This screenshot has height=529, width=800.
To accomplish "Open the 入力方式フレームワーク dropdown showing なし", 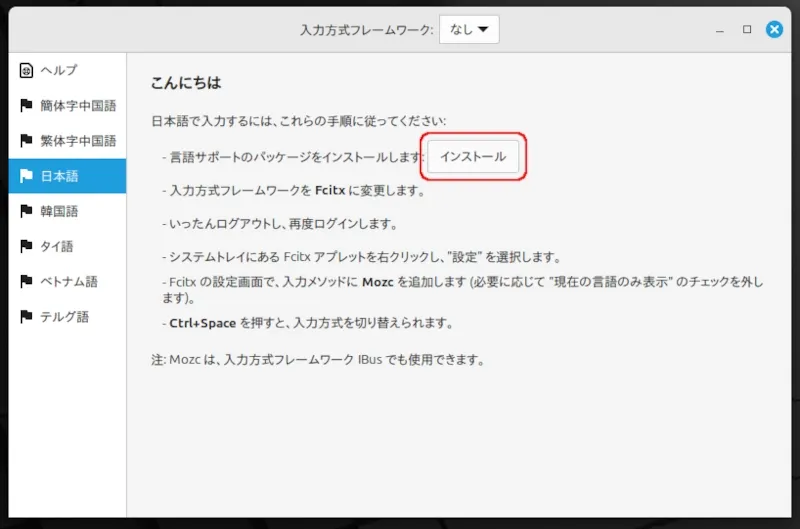I will (x=469, y=30).
